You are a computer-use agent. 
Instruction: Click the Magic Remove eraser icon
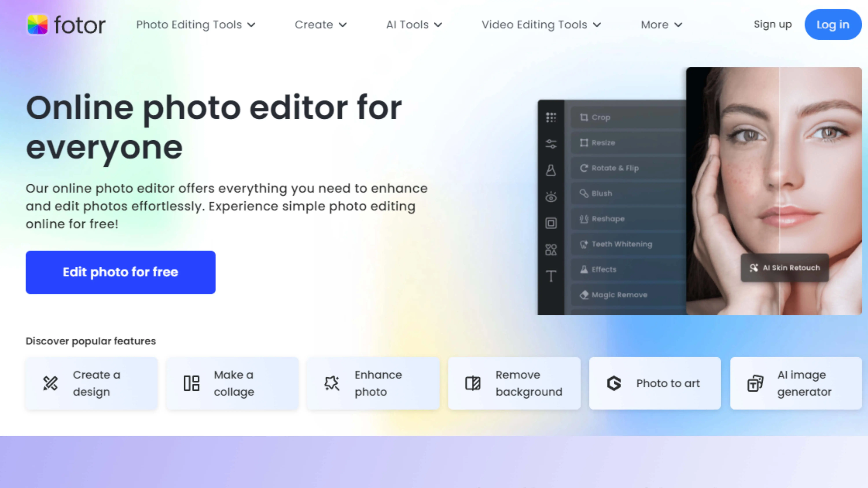tap(584, 295)
